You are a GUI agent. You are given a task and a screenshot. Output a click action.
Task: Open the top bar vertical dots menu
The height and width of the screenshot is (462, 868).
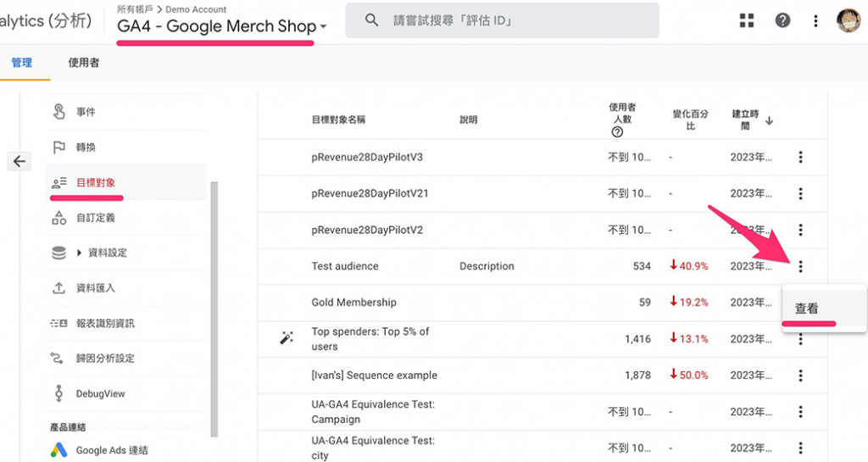point(815,20)
